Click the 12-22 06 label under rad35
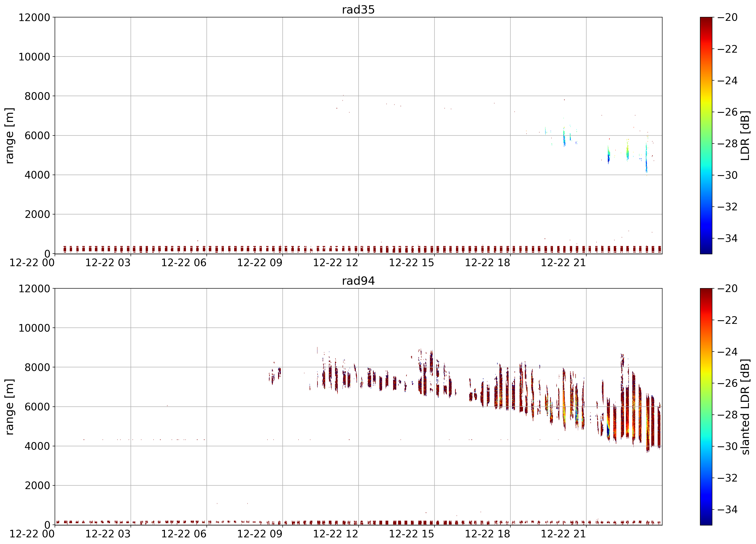This screenshot has width=756, height=544. click(184, 263)
